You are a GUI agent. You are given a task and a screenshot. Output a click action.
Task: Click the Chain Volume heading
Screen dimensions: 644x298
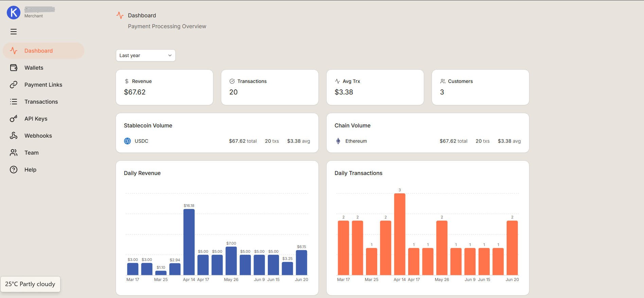352,125
